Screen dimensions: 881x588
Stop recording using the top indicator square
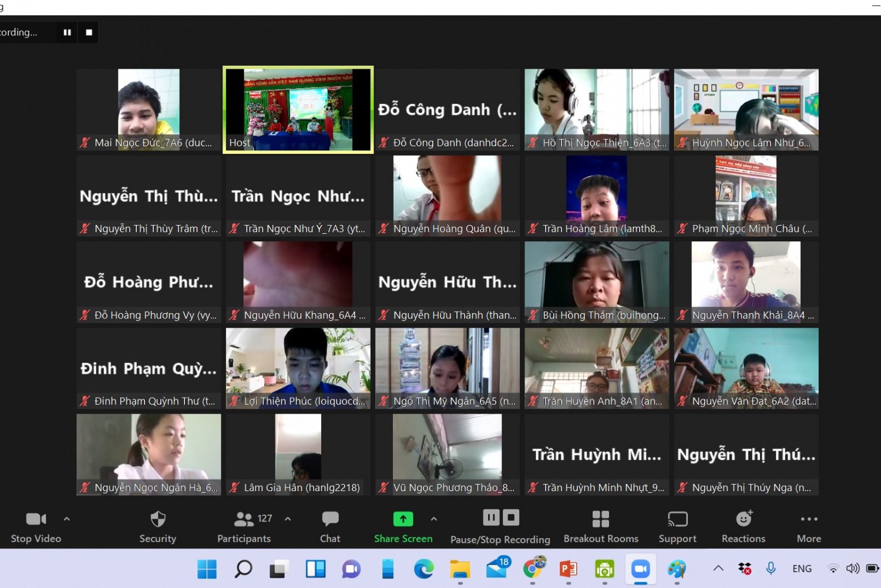tap(89, 32)
